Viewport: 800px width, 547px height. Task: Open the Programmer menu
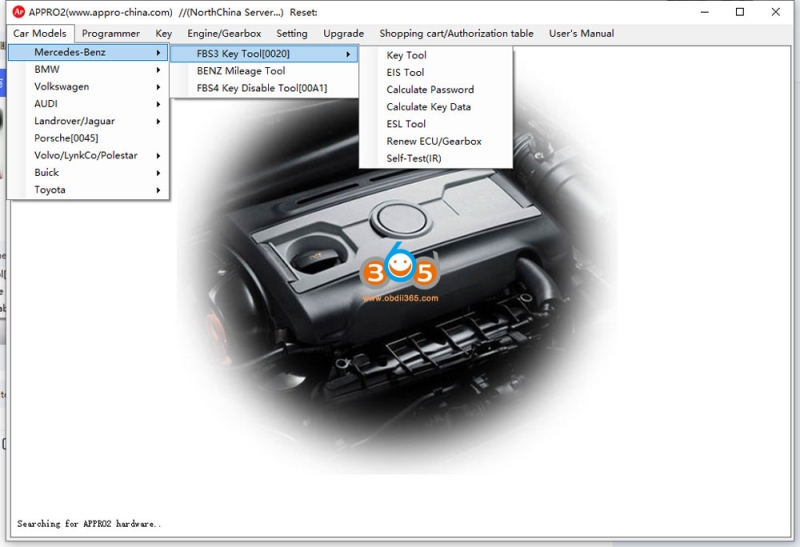111,34
